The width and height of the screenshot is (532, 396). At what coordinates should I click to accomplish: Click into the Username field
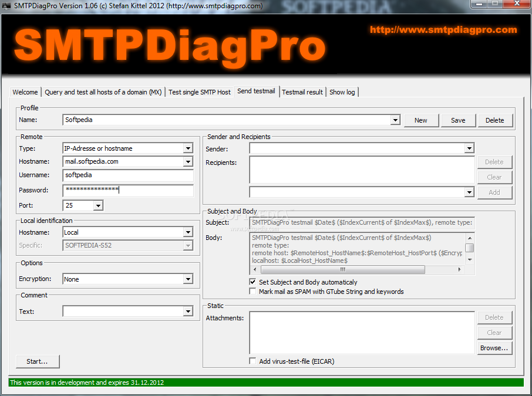[128, 175]
